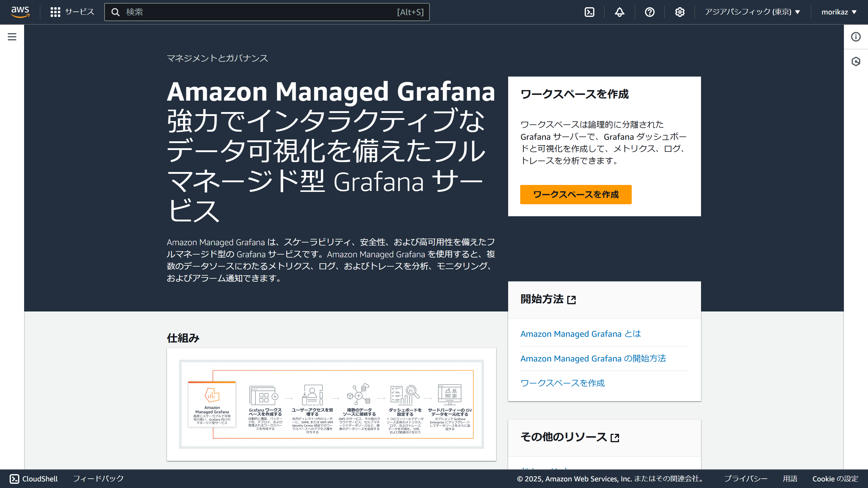Open the hexagon icon below info icon
Viewport: 868px width, 488px height.
coord(856,61)
